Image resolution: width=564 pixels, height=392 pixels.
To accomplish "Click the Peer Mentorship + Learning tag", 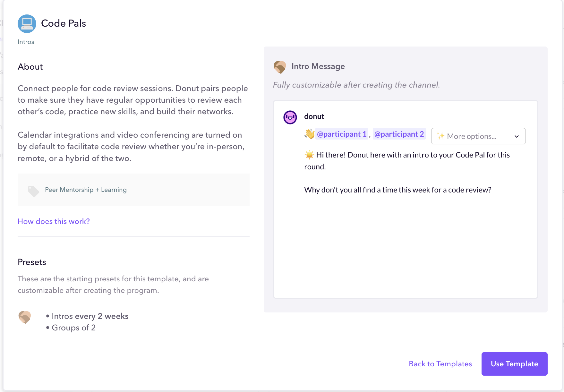I will [x=86, y=190].
